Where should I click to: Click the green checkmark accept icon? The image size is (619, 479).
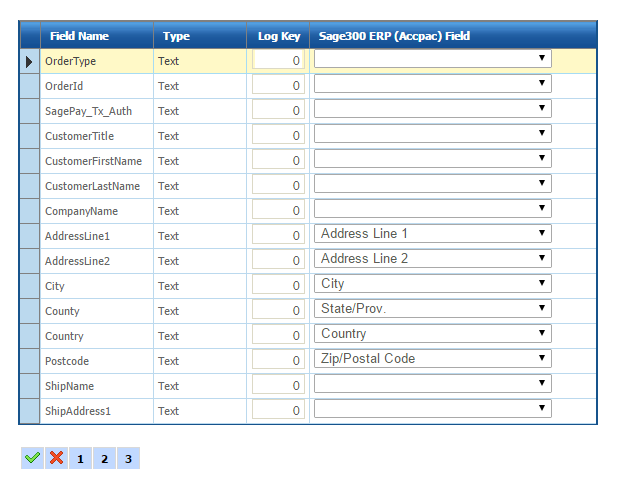(x=32, y=458)
